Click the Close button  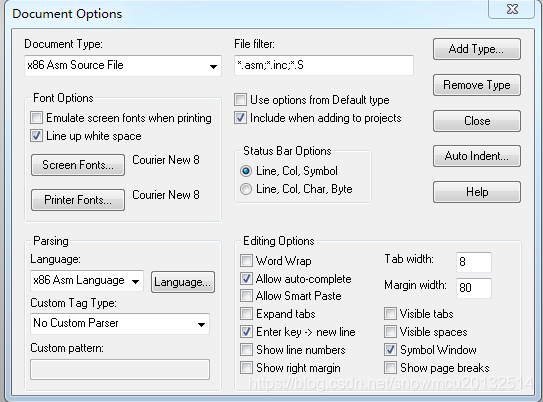(477, 121)
